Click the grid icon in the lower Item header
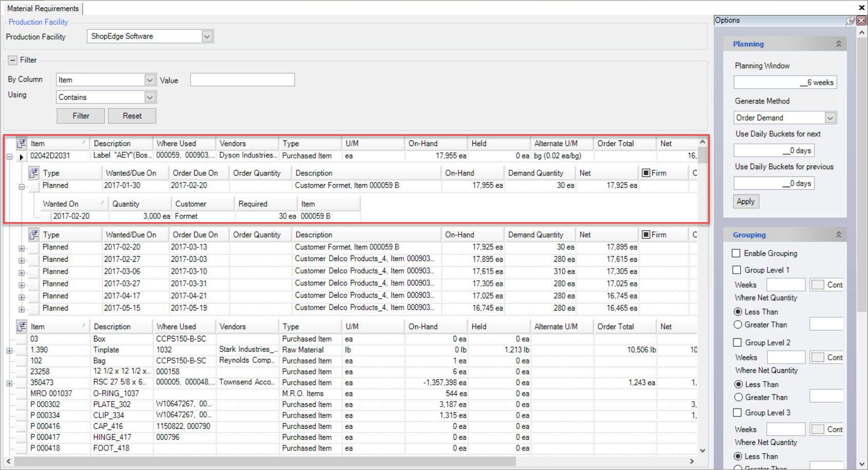The width and height of the screenshot is (868, 470). (22, 327)
